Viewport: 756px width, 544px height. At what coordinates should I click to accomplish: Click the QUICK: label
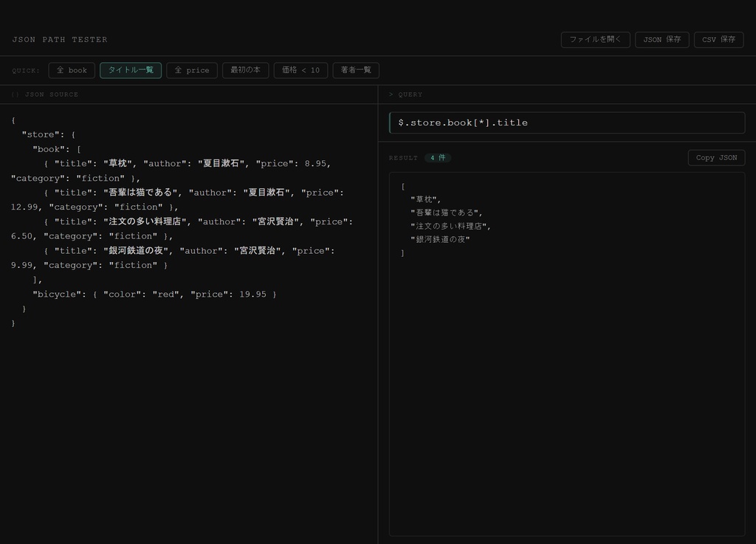click(x=26, y=71)
